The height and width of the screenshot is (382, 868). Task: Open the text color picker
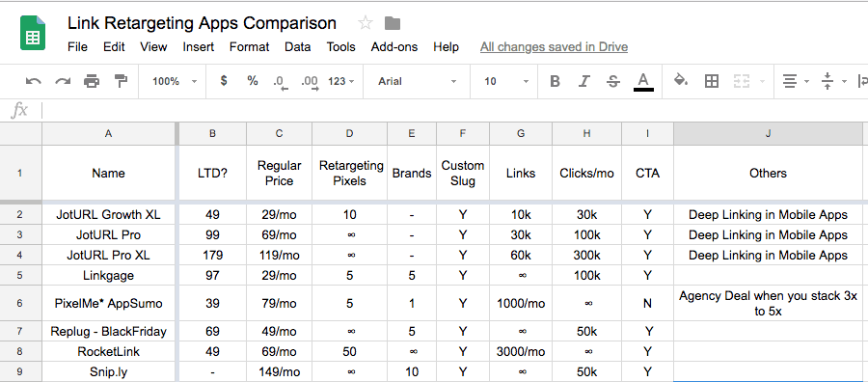click(642, 82)
